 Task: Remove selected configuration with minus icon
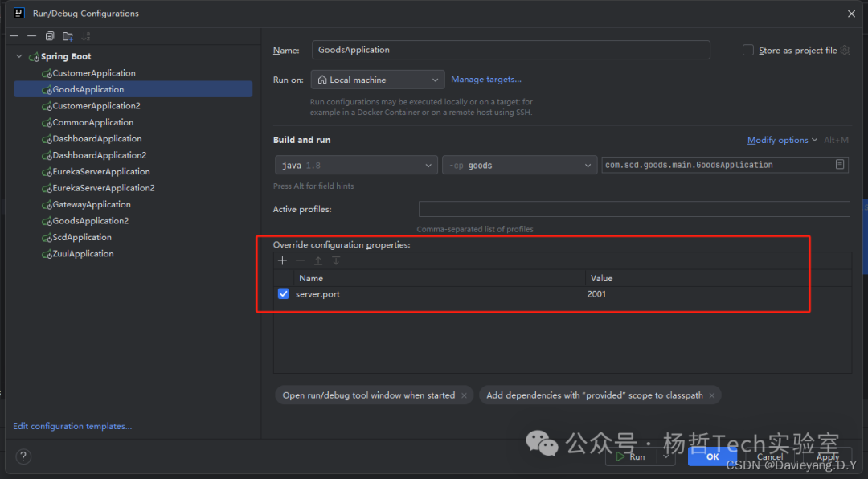[x=31, y=36]
